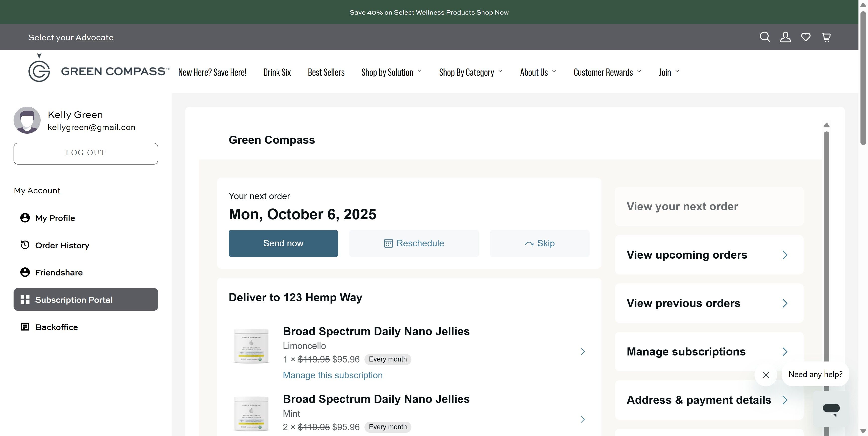Expand the Customer Rewards menu
Viewport: 868px width, 436px height.
pyautogui.click(x=607, y=72)
